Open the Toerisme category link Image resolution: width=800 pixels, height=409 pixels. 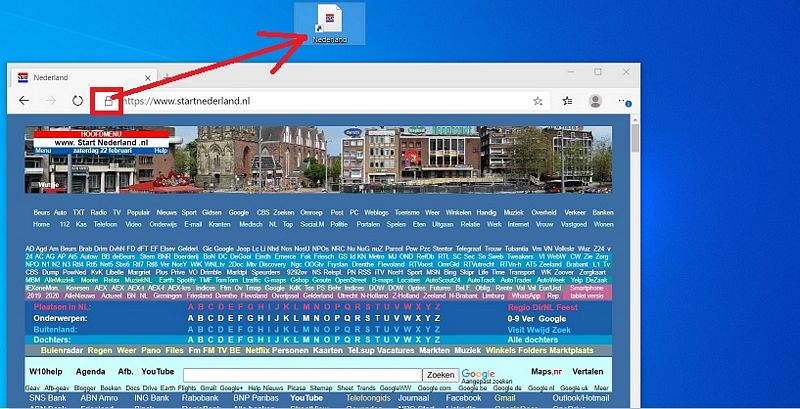(x=407, y=213)
